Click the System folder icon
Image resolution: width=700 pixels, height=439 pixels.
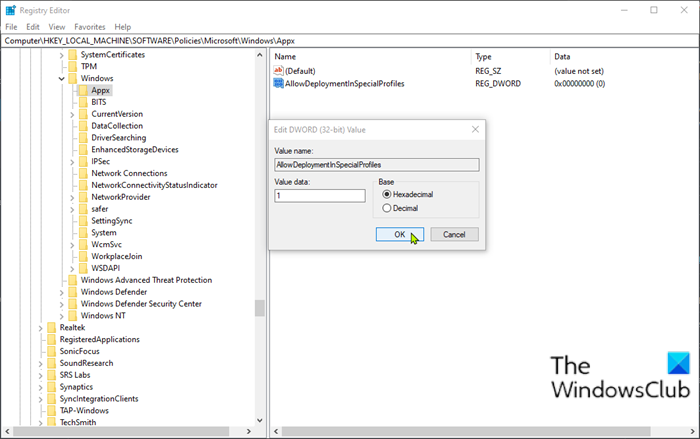[83, 232]
